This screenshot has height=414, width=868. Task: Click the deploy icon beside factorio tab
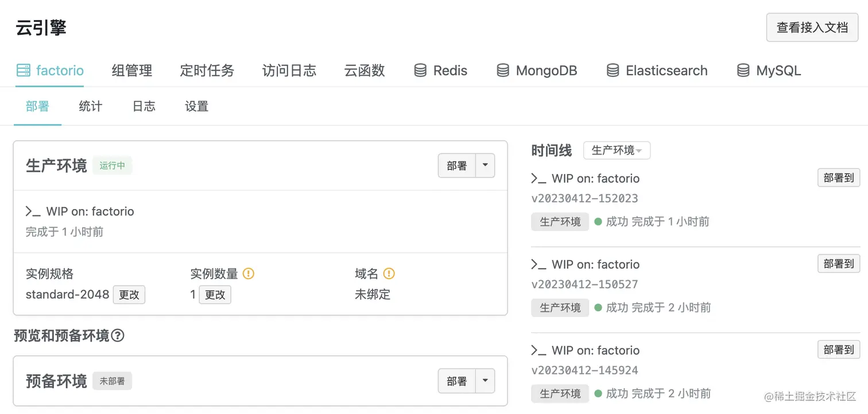click(x=23, y=70)
